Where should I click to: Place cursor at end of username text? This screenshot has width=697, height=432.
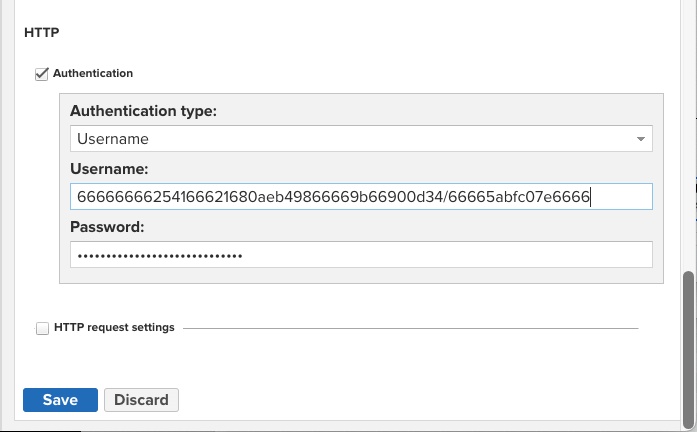point(592,197)
